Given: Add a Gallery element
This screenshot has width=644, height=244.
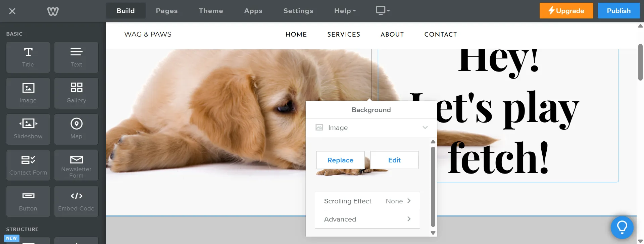Looking at the screenshot, I should pyautogui.click(x=76, y=93).
